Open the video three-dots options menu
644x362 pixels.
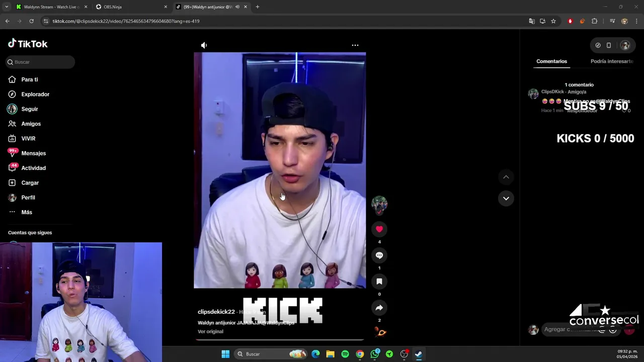click(355, 45)
